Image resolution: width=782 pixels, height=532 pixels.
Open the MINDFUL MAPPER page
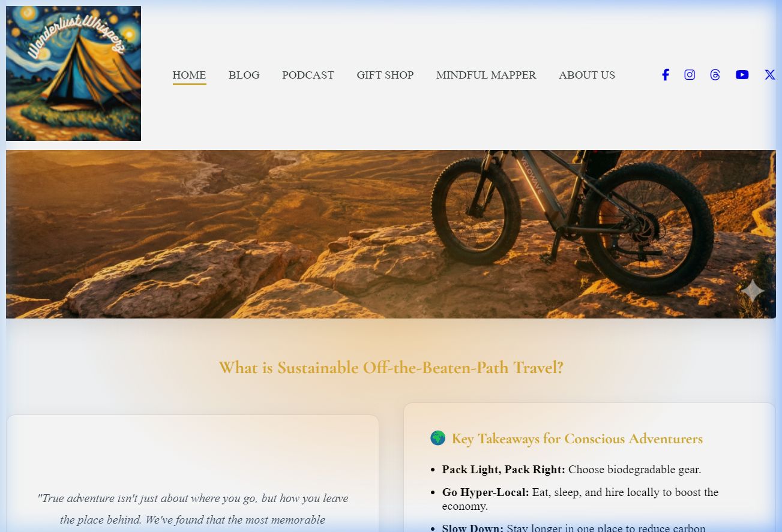point(486,75)
